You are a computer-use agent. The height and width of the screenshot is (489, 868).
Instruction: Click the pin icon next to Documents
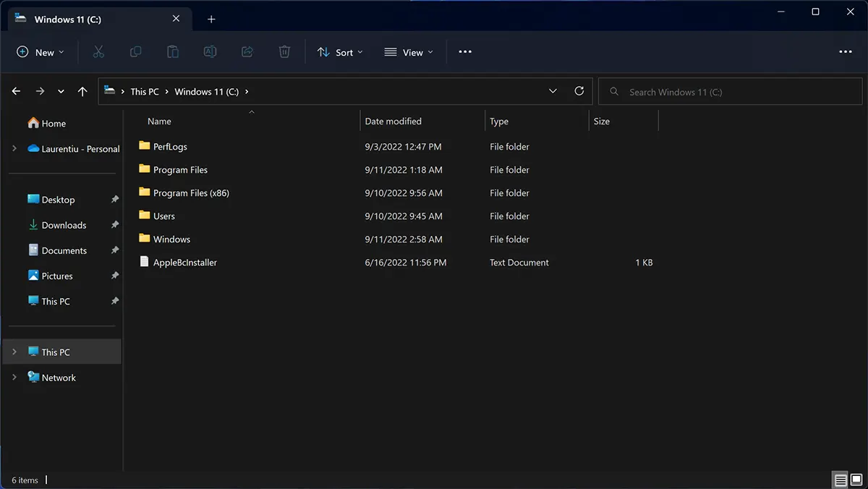[114, 250]
